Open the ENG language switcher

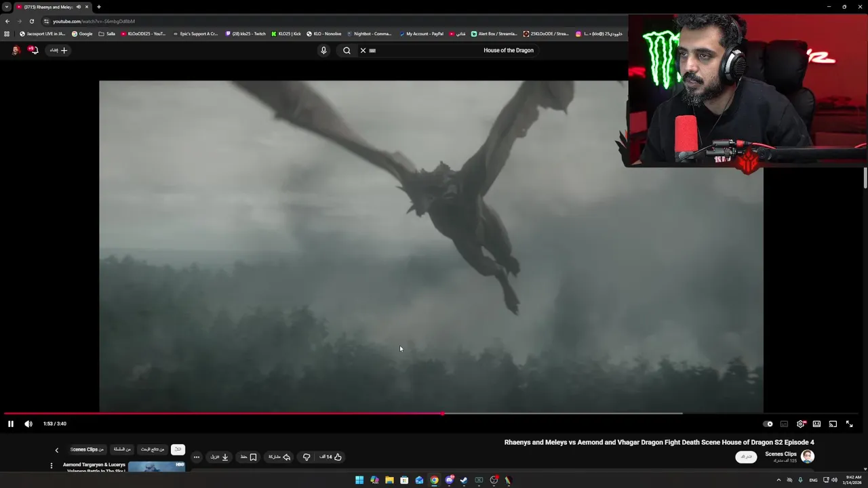coord(813,480)
